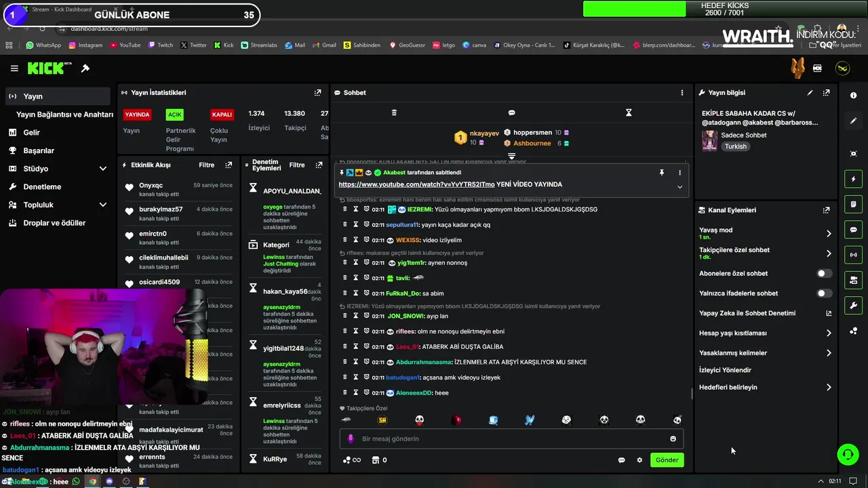Focus the Bir mesaj gönderin input
Viewport: 868px width, 488px height.
(511, 439)
